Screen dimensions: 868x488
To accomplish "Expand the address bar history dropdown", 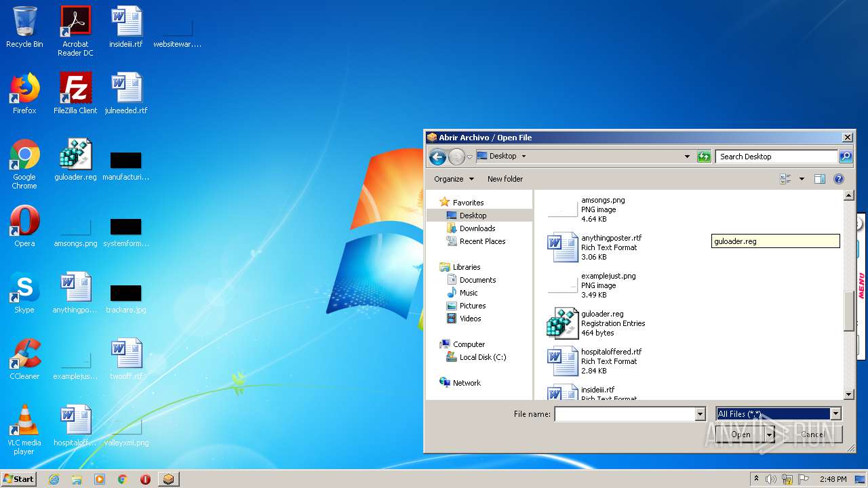I will pos(688,157).
